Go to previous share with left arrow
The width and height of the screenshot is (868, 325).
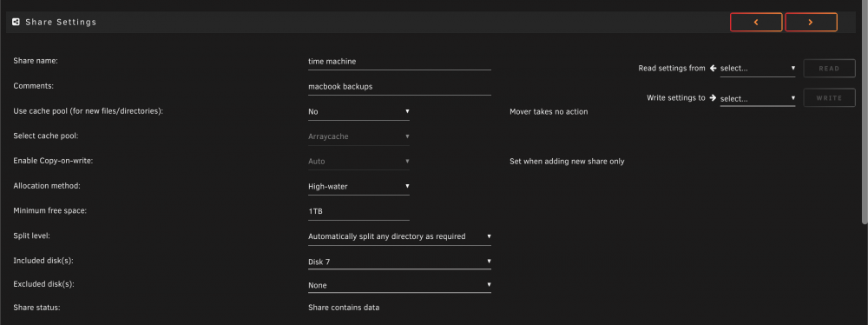click(756, 23)
